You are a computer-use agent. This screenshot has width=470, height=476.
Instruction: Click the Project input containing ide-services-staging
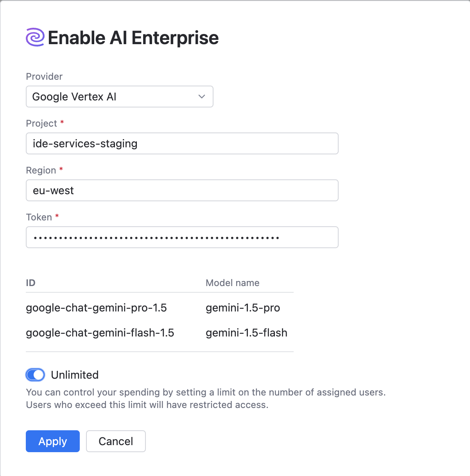[182, 143]
